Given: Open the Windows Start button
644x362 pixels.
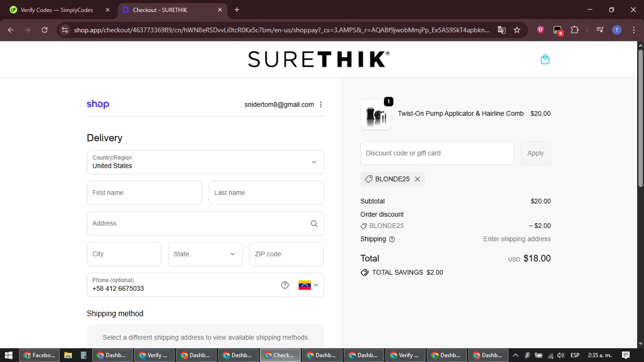Looking at the screenshot, I should [9, 355].
